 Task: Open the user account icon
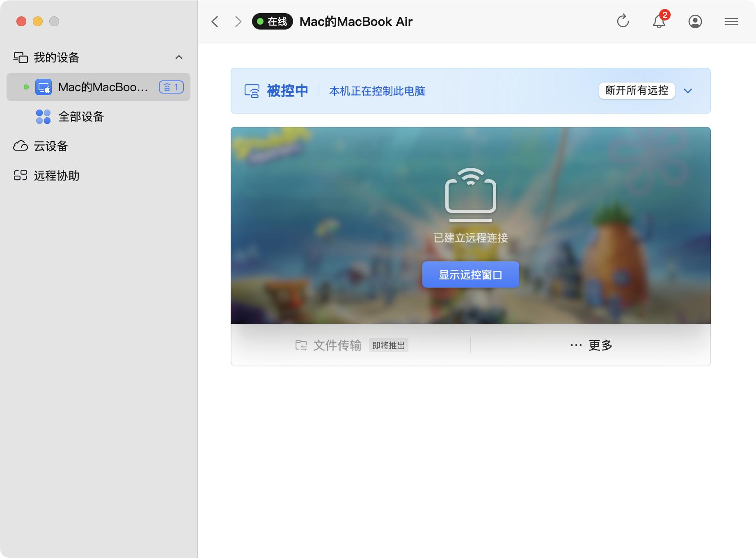tap(695, 21)
